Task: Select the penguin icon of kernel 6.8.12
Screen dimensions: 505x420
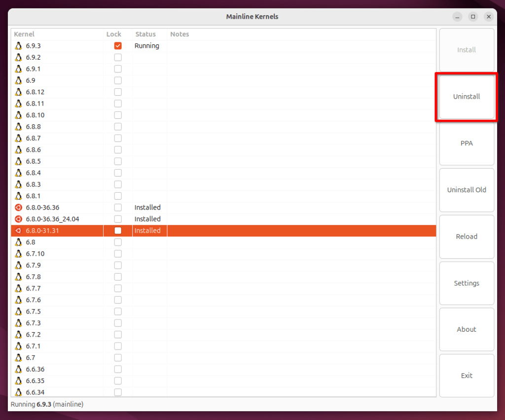Action: coord(18,92)
